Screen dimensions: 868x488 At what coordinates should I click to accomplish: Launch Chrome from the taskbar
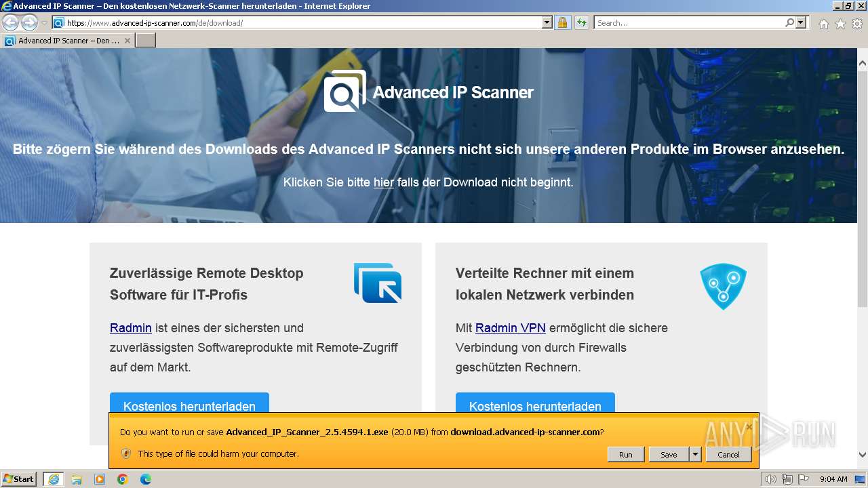coord(123,479)
